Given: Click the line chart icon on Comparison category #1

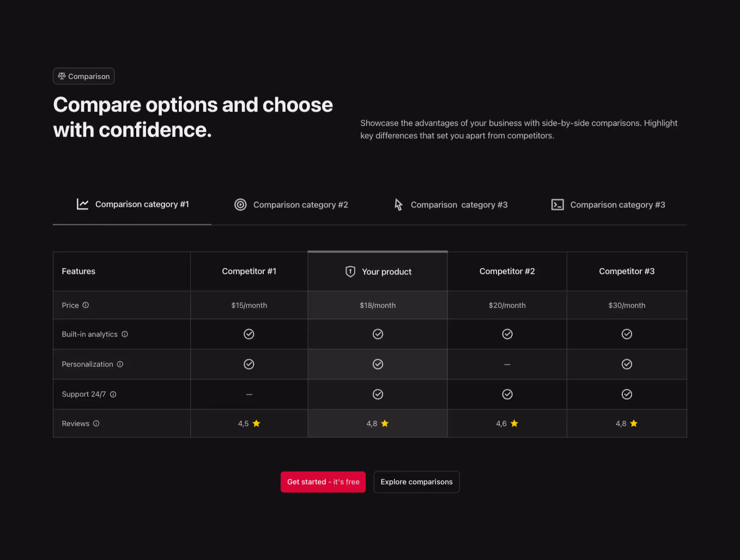Looking at the screenshot, I should tap(82, 204).
